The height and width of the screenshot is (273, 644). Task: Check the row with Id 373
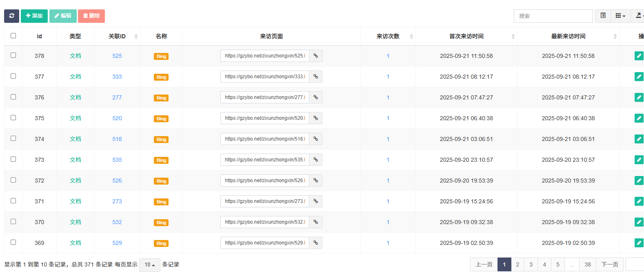tap(13, 159)
